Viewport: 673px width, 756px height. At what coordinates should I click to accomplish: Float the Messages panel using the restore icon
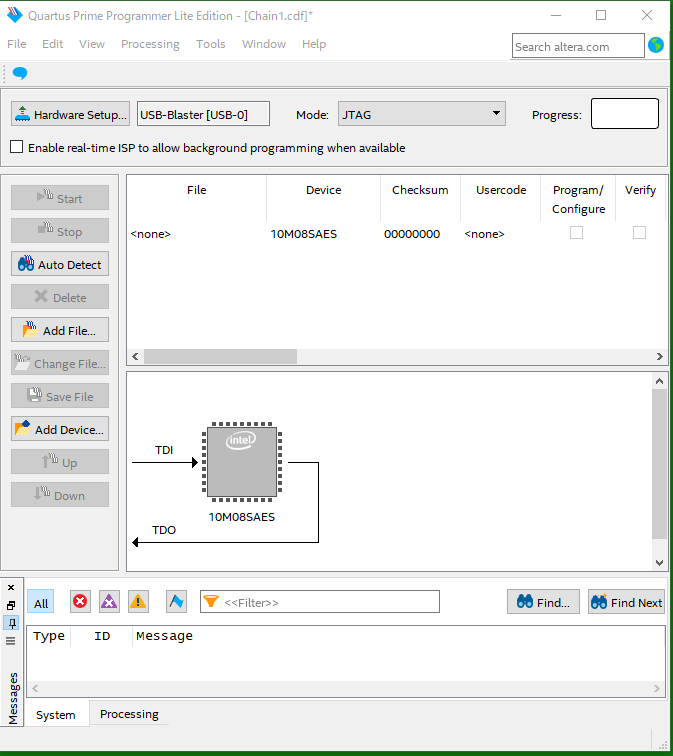11,605
